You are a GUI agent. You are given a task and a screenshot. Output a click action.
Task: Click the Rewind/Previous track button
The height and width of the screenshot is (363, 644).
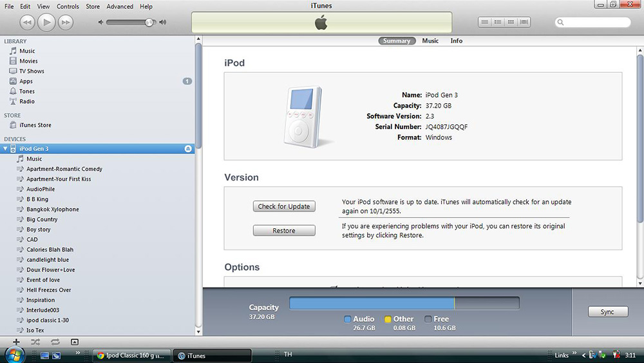(27, 23)
